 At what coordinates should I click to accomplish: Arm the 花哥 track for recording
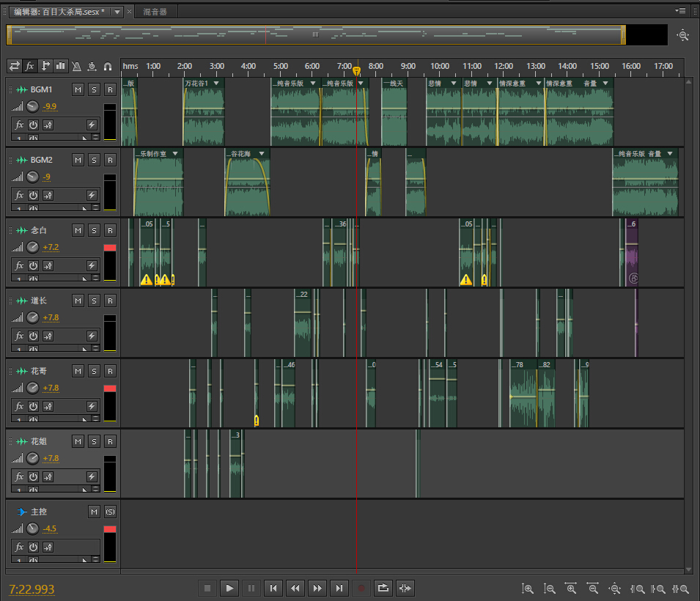click(x=110, y=371)
